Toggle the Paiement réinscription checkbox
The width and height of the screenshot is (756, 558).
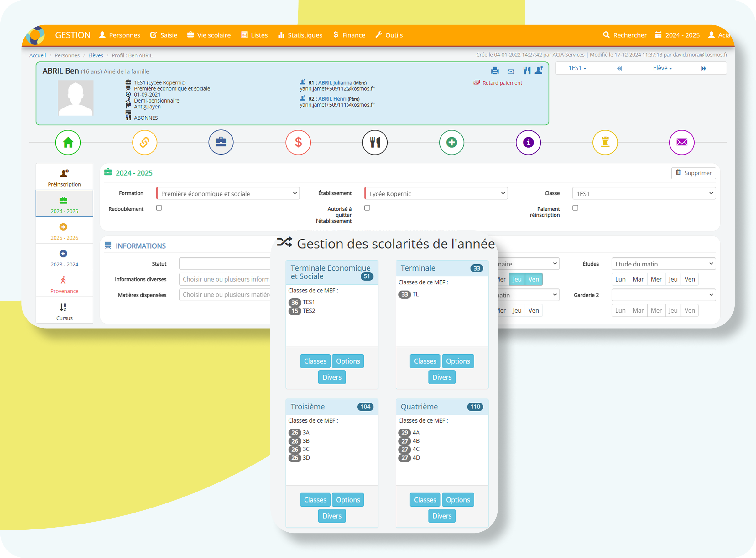click(x=576, y=208)
